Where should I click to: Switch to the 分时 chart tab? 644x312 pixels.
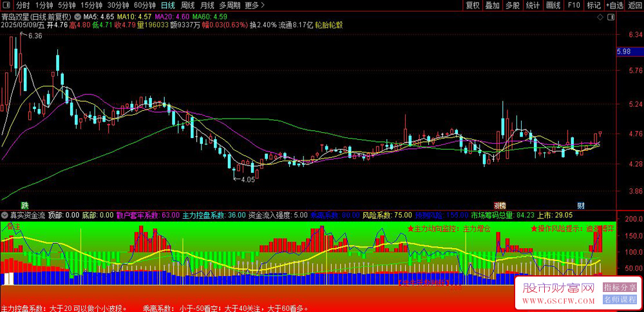click(23, 5)
